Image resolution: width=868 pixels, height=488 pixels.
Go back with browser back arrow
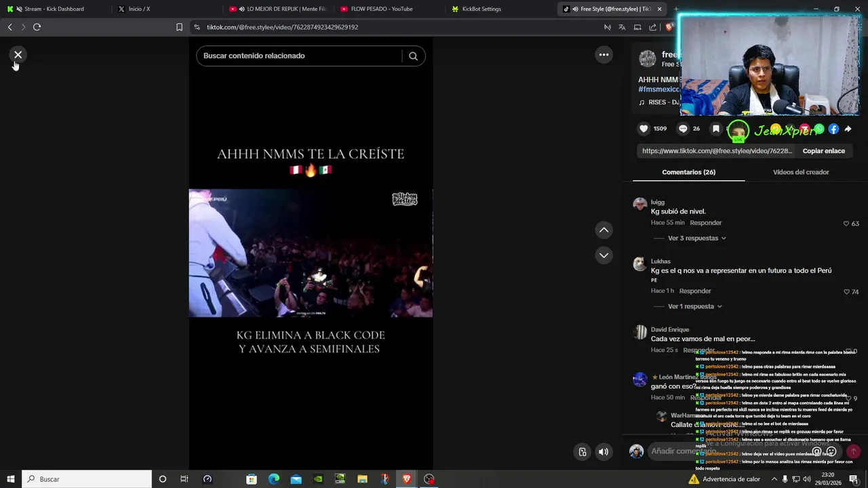point(9,27)
